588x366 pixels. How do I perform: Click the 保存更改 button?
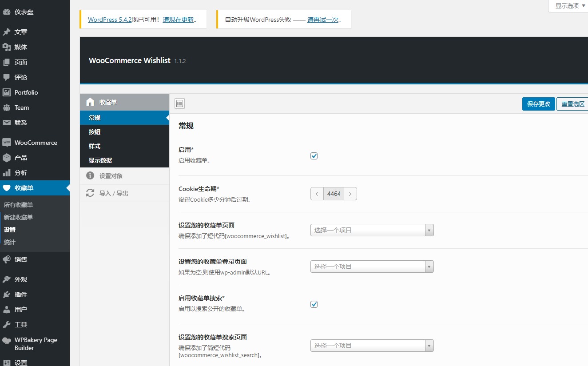538,104
